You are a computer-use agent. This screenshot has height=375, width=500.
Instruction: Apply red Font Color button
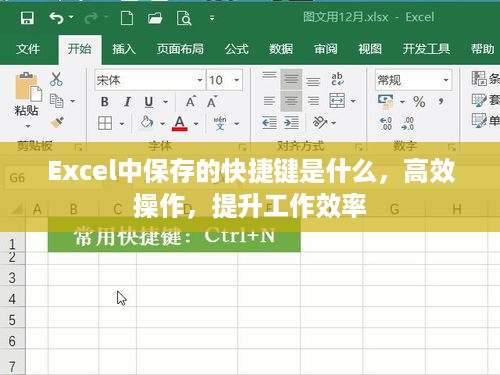[180, 123]
